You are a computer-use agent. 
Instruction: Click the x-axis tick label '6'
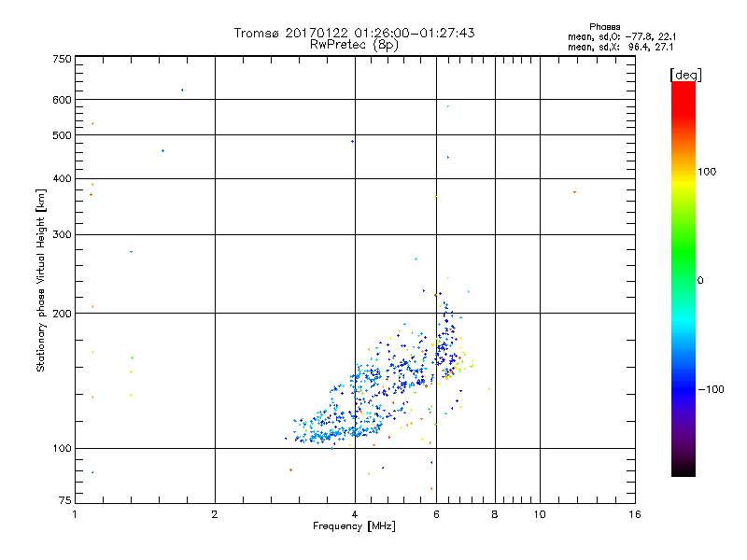tap(436, 514)
